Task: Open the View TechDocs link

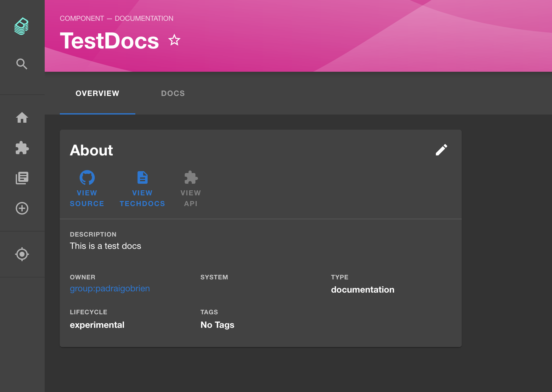Action: pyautogui.click(x=142, y=189)
